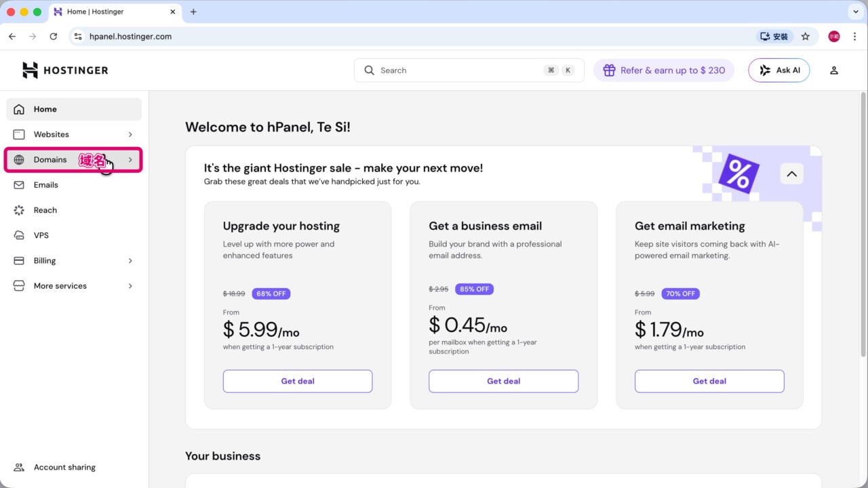
Task: Click the Reach spinner icon
Action: (19, 210)
